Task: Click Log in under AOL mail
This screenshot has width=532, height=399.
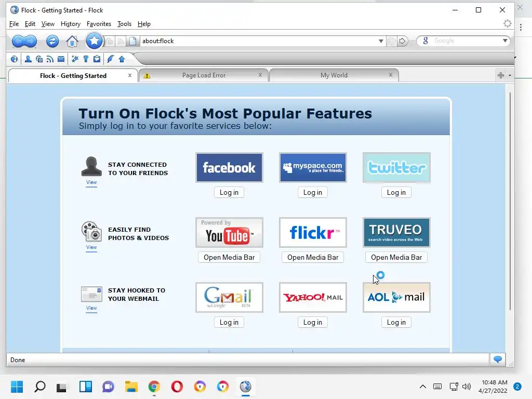Action: click(x=396, y=322)
